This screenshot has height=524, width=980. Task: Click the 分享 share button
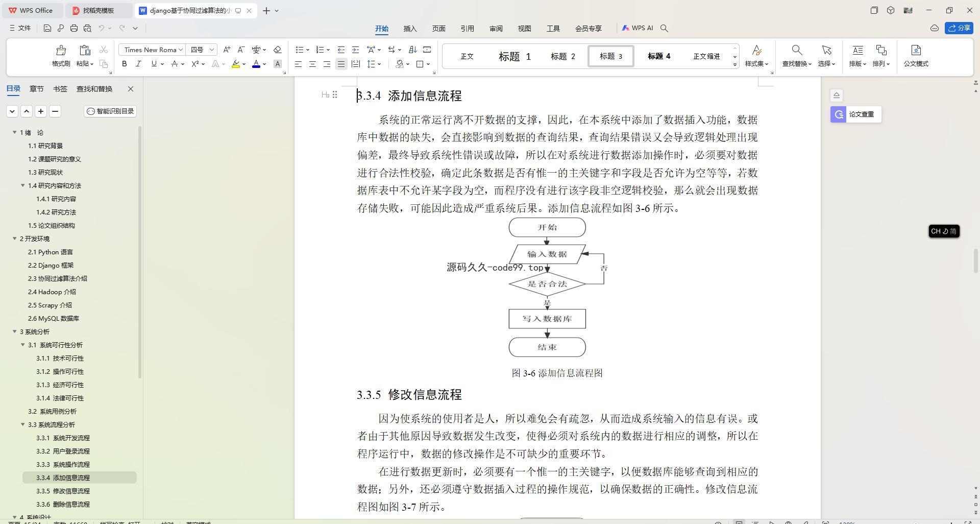click(x=959, y=28)
